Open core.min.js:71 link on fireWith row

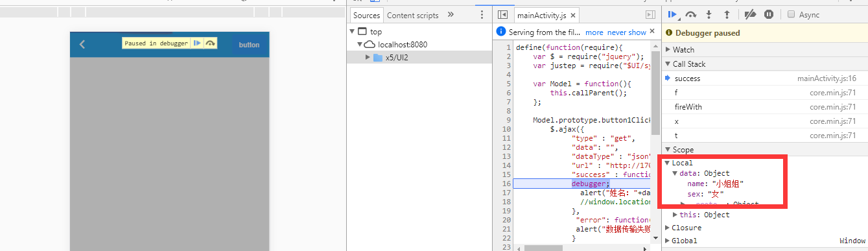pos(833,107)
